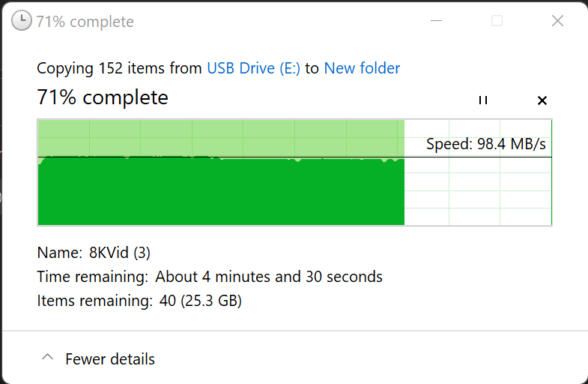The image size is (588, 384).
Task: Click the clock icon in title bar
Action: click(x=22, y=21)
